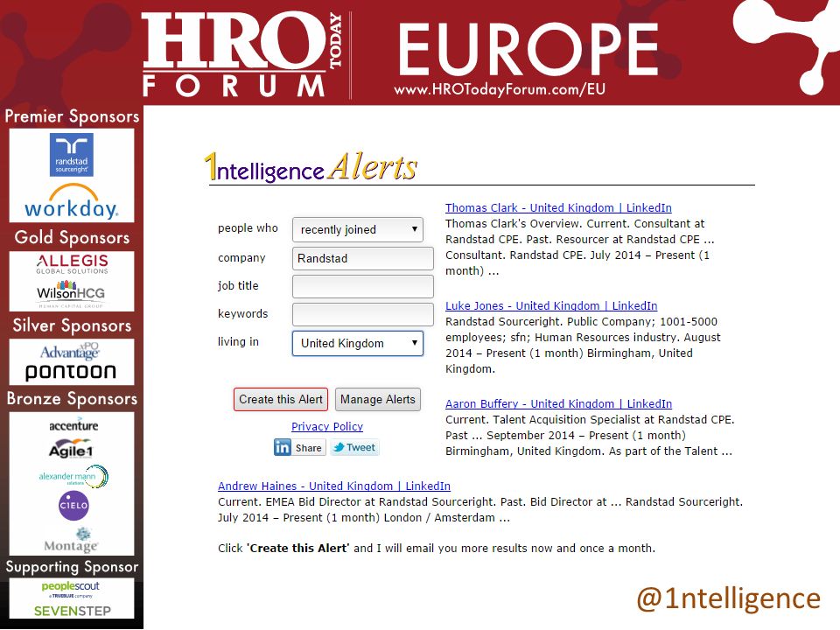
Task: Click the Sevenstep sponsor logo
Action: coord(73,611)
